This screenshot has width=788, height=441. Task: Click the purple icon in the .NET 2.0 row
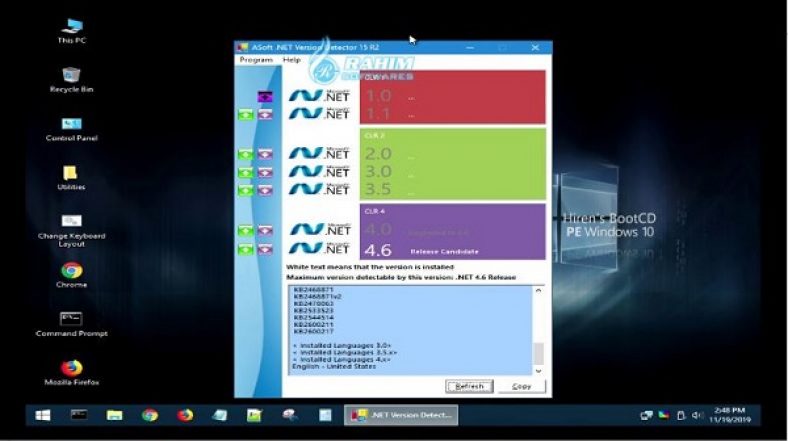(x=265, y=154)
